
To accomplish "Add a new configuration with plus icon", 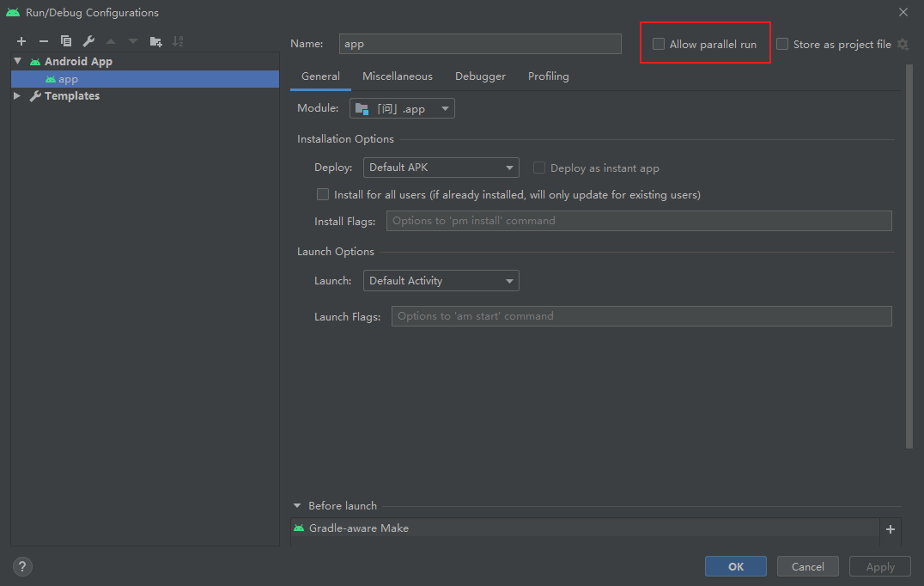I will [21, 41].
